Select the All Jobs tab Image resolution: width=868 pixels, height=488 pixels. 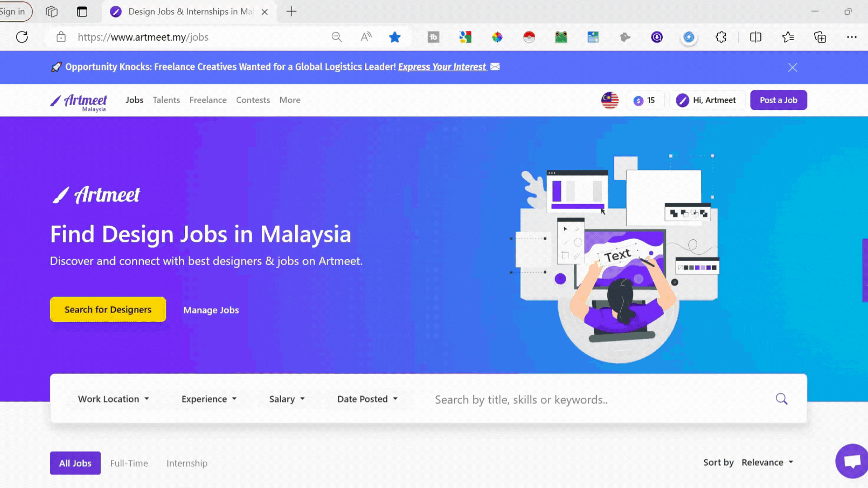(x=75, y=463)
